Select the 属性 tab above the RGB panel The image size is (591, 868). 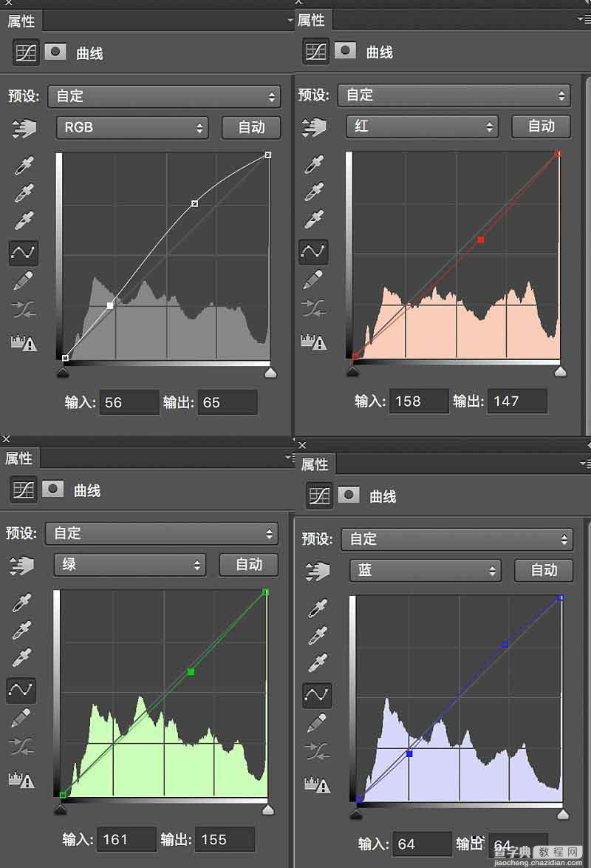tap(21, 21)
